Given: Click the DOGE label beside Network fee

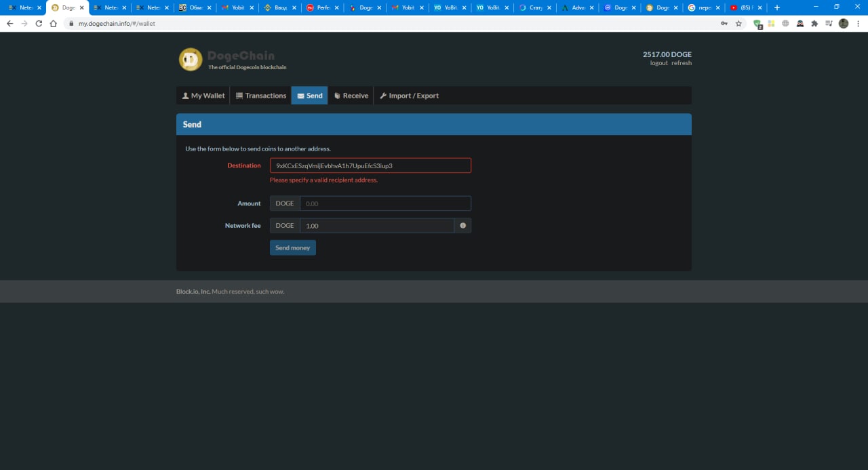Looking at the screenshot, I should click(x=285, y=226).
